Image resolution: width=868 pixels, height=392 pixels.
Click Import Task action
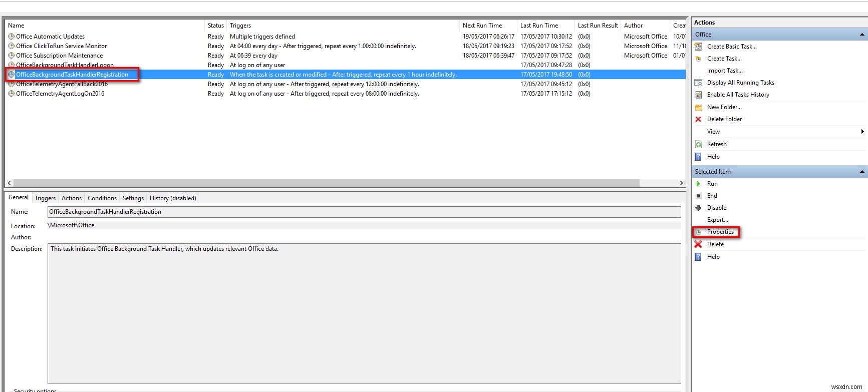click(x=725, y=71)
